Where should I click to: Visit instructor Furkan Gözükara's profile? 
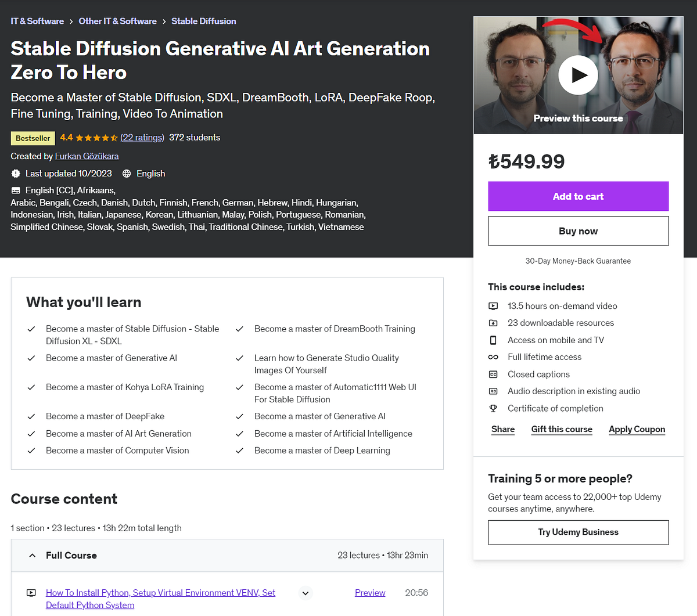tap(87, 156)
